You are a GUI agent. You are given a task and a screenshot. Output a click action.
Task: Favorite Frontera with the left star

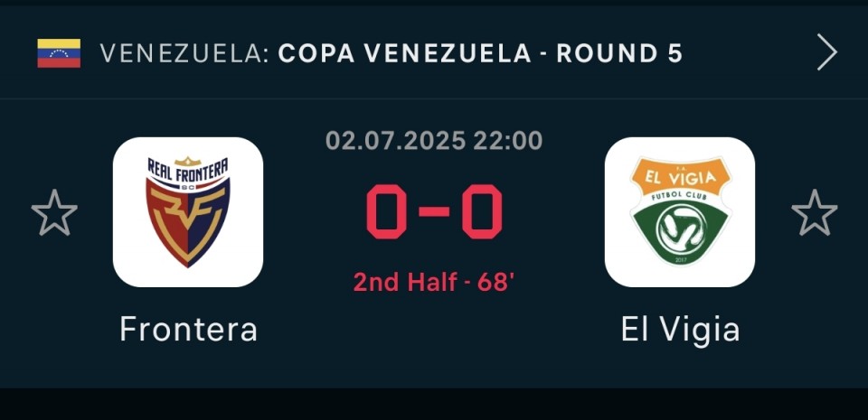point(54,213)
